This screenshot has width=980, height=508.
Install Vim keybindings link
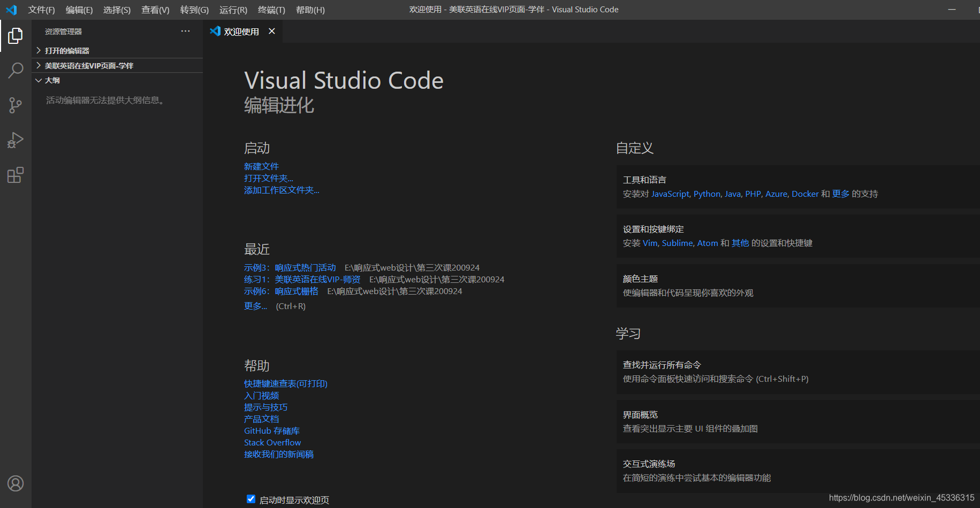(650, 243)
